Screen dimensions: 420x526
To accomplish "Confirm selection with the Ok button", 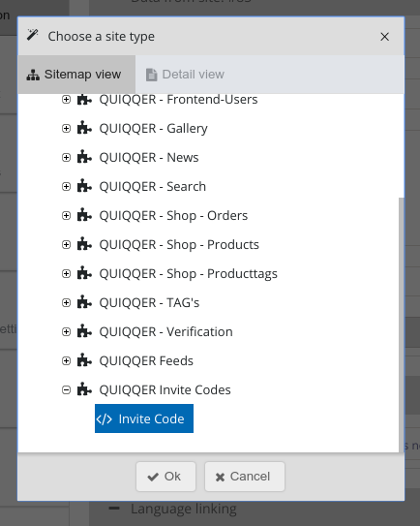I will (165, 477).
